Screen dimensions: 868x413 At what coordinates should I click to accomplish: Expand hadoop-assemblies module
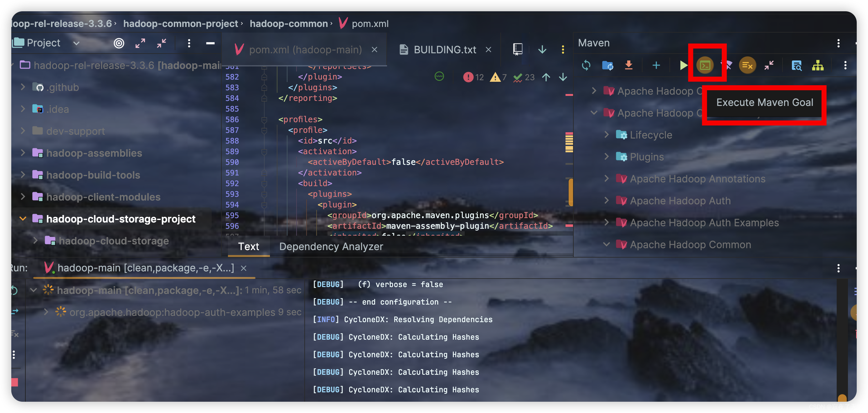[23, 153]
